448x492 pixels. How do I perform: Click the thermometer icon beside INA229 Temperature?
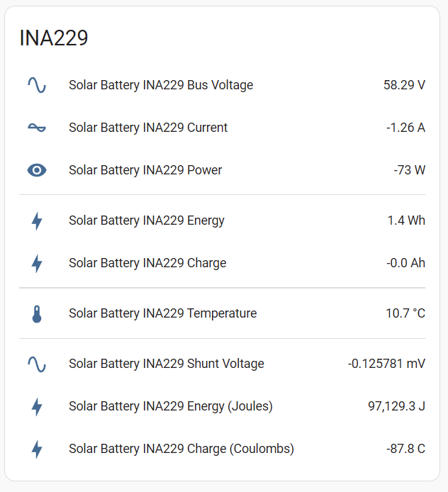(x=37, y=313)
